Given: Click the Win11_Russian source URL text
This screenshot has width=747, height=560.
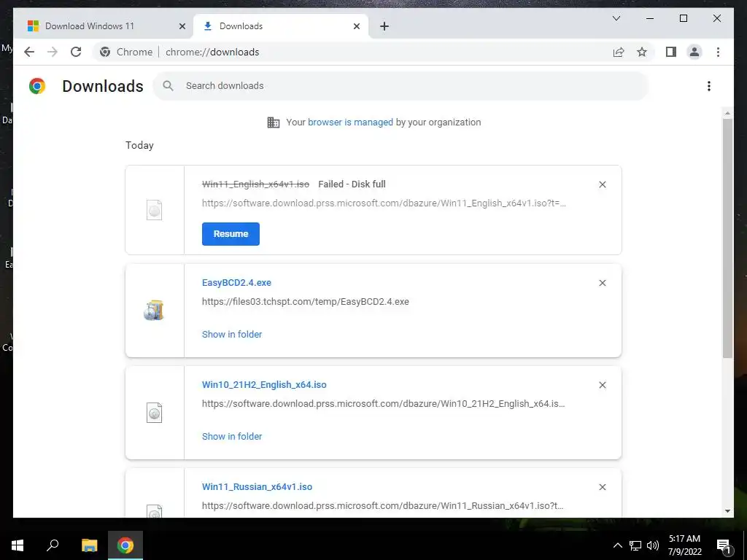Looking at the screenshot, I should (x=382, y=506).
